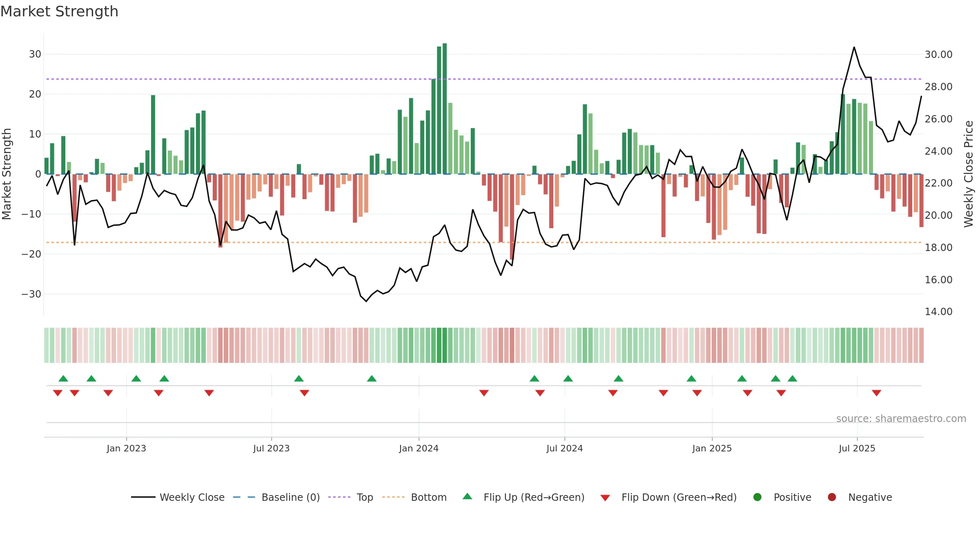This screenshot has width=980, height=551.
Task: Click the green Positive legend dot
Action: pyautogui.click(x=757, y=497)
